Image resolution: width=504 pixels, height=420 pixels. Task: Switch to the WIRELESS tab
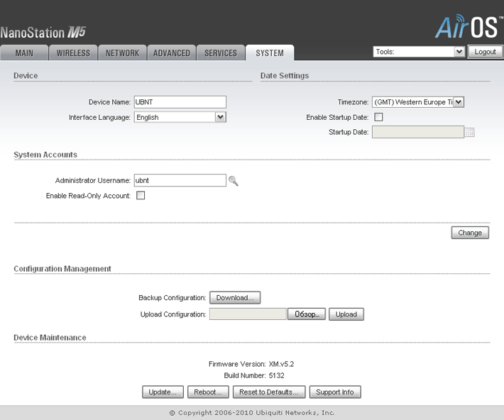(x=73, y=53)
